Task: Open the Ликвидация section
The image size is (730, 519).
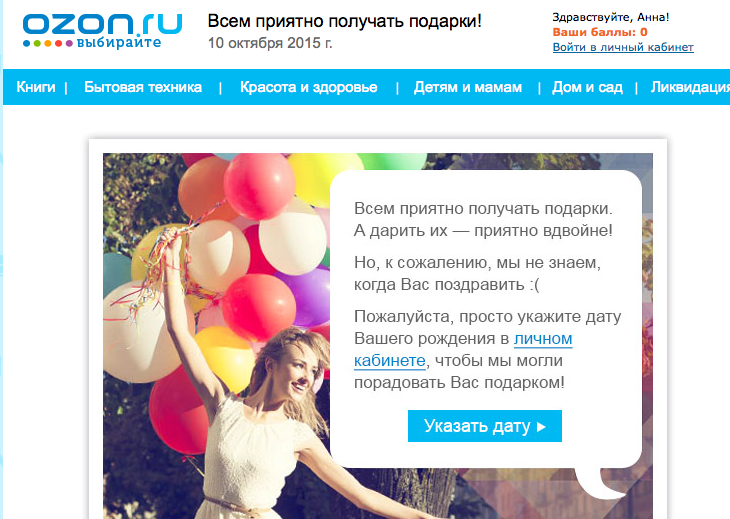Action: tap(690, 87)
